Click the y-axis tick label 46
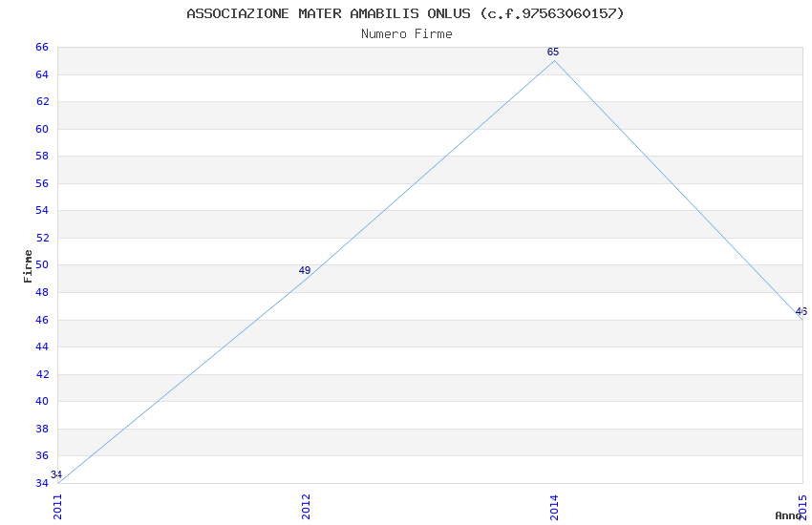 click(x=42, y=320)
